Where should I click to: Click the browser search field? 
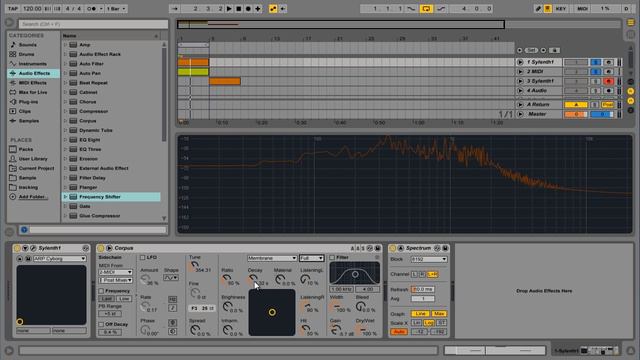tap(93, 24)
